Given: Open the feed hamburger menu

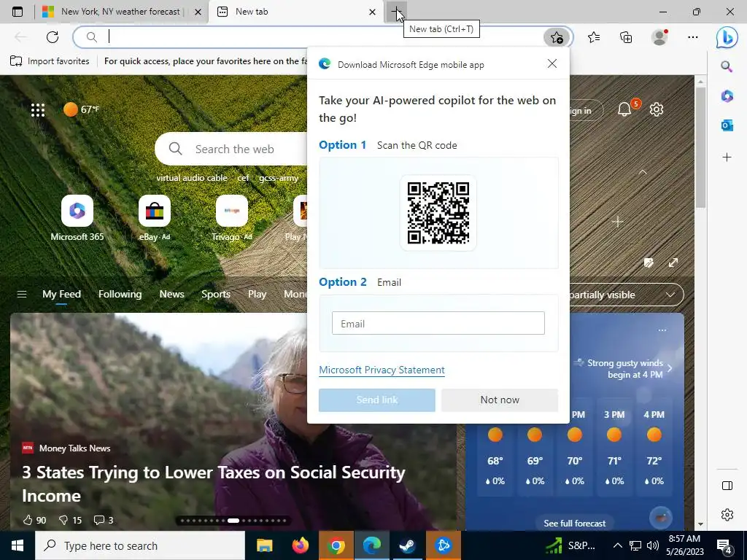Looking at the screenshot, I should (x=22, y=295).
